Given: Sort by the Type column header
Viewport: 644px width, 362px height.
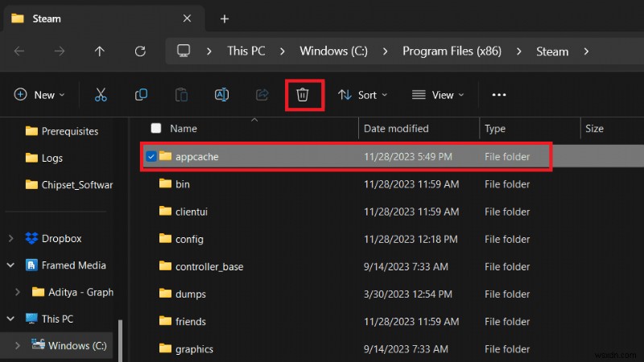Looking at the screenshot, I should coord(495,129).
